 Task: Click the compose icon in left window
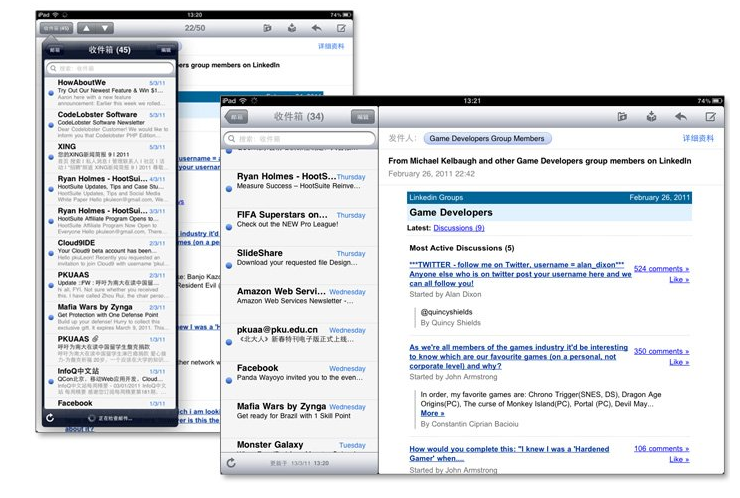(x=341, y=29)
